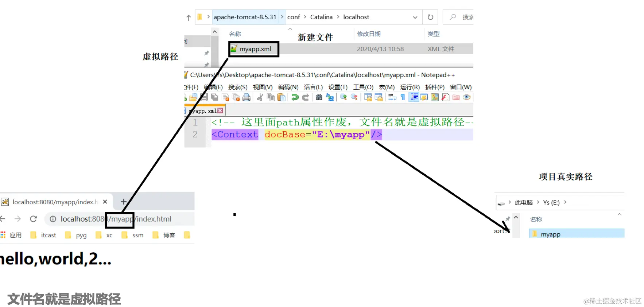Open the 设置(T) menu in Notepad++
The image size is (644, 307).
(x=338, y=87)
